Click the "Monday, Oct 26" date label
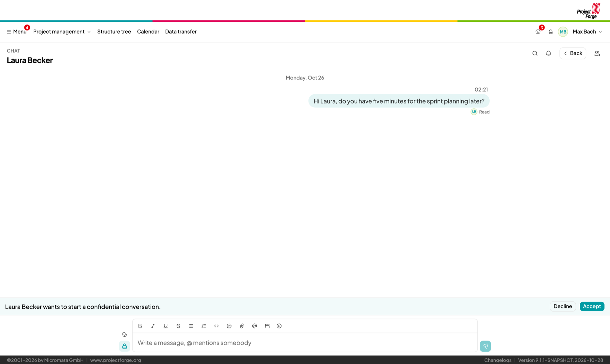The width and height of the screenshot is (610, 364). point(305,78)
